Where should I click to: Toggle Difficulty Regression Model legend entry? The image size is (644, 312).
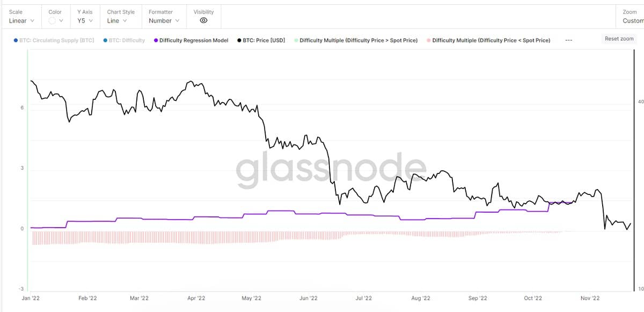tap(191, 40)
